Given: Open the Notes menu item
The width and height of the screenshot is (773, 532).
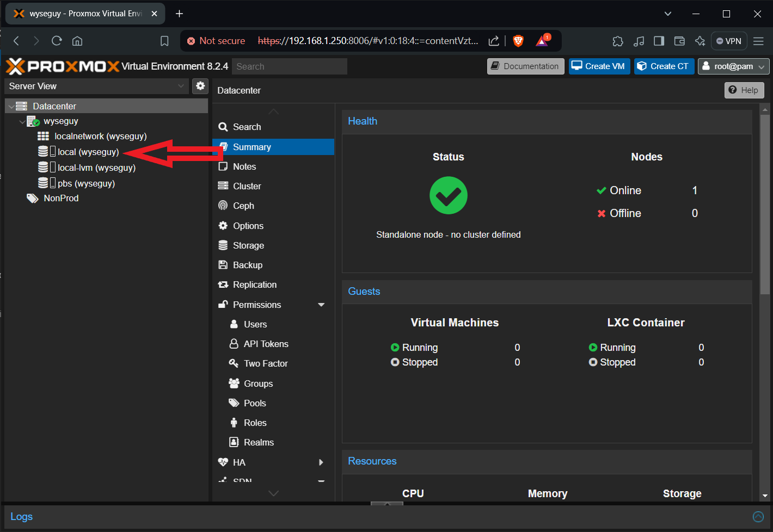Looking at the screenshot, I should click(x=273, y=166).
